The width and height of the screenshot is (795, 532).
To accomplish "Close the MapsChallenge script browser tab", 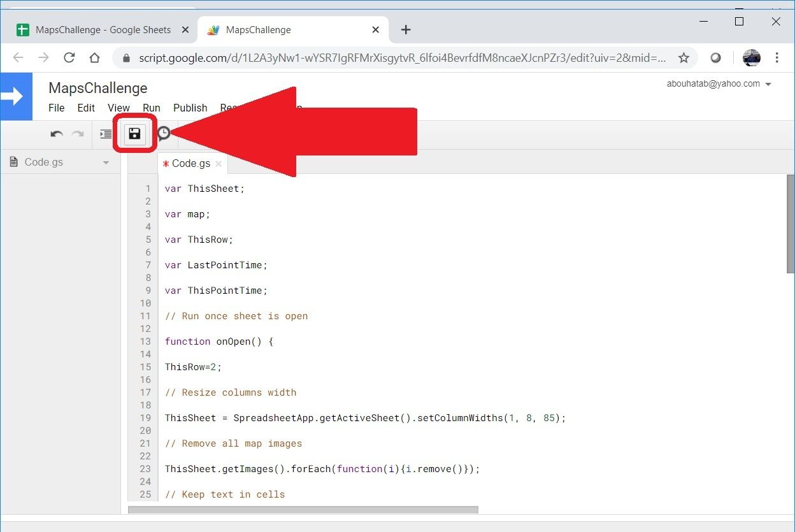I will coord(376,30).
